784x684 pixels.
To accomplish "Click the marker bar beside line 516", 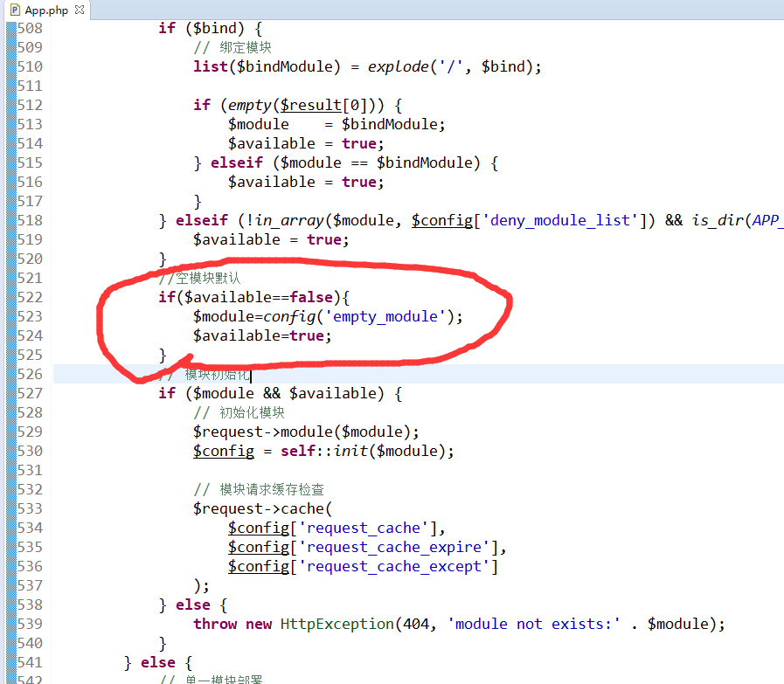I will tap(10, 182).
